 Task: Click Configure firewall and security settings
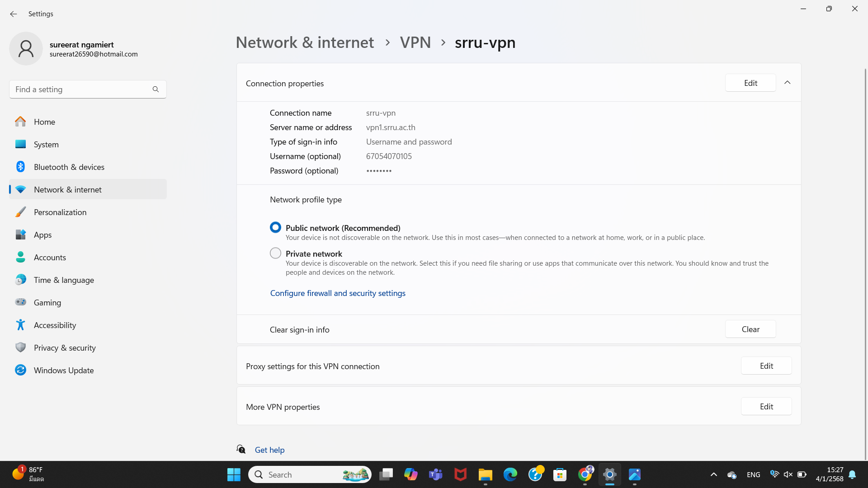coord(338,293)
